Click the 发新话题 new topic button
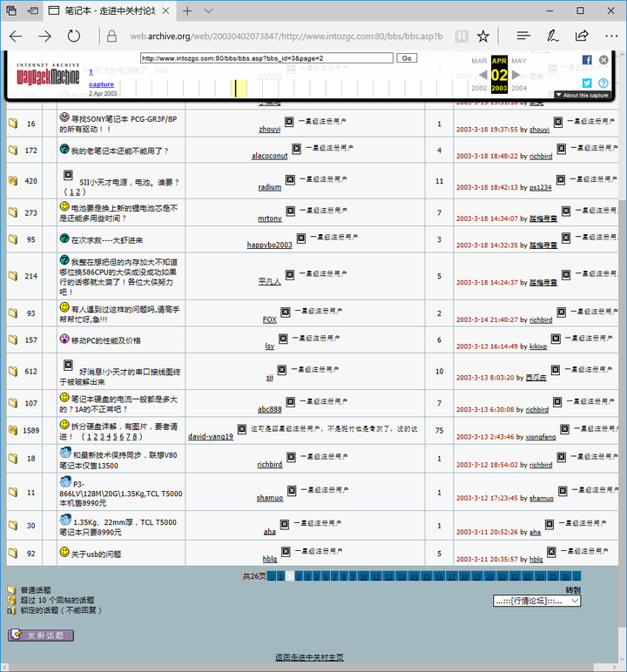This screenshot has width=627, height=672. coord(41,635)
